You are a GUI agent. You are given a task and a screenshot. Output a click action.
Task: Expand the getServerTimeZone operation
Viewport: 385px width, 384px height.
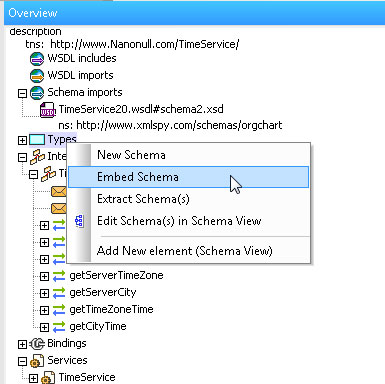click(x=44, y=276)
